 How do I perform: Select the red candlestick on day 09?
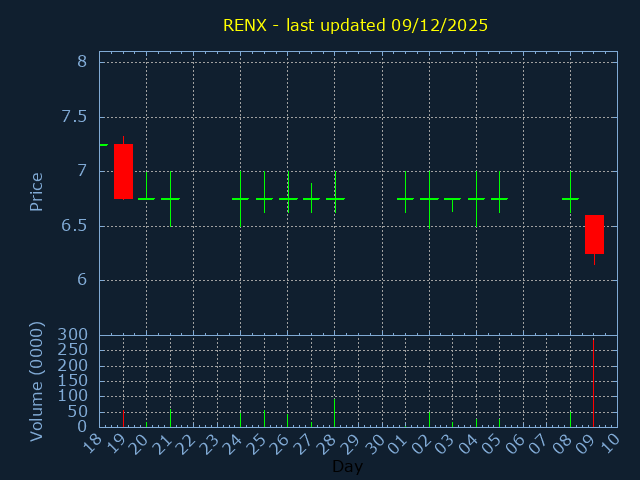pyautogui.click(x=594, y=234)
